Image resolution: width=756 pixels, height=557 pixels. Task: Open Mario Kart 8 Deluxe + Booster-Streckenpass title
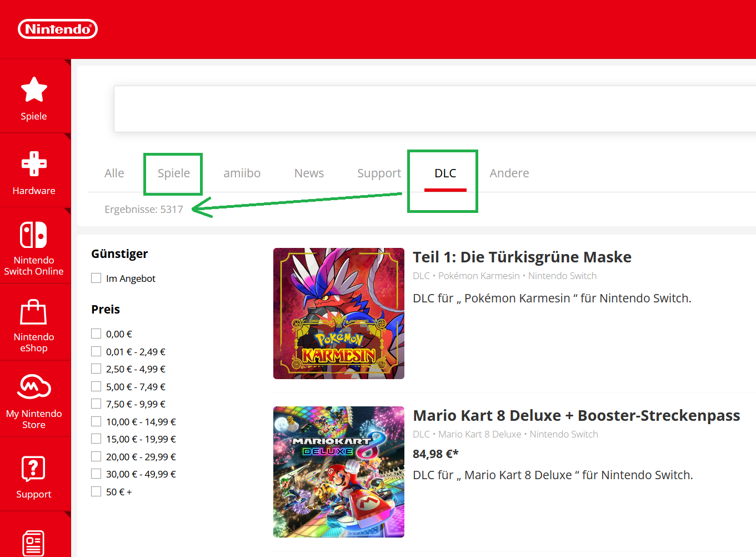click(577, 415)
